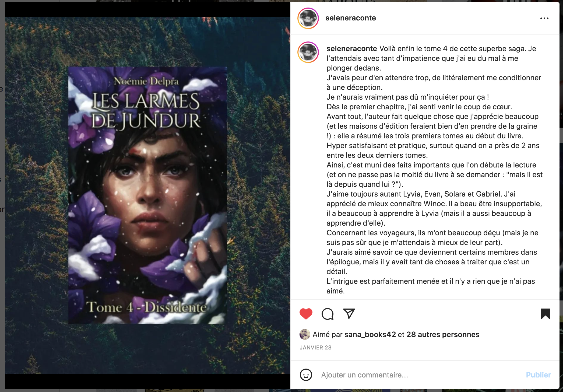Open the comment speech bubble icon
The width and height of the screenshot is (563, 392).
[x=328, y=314]
